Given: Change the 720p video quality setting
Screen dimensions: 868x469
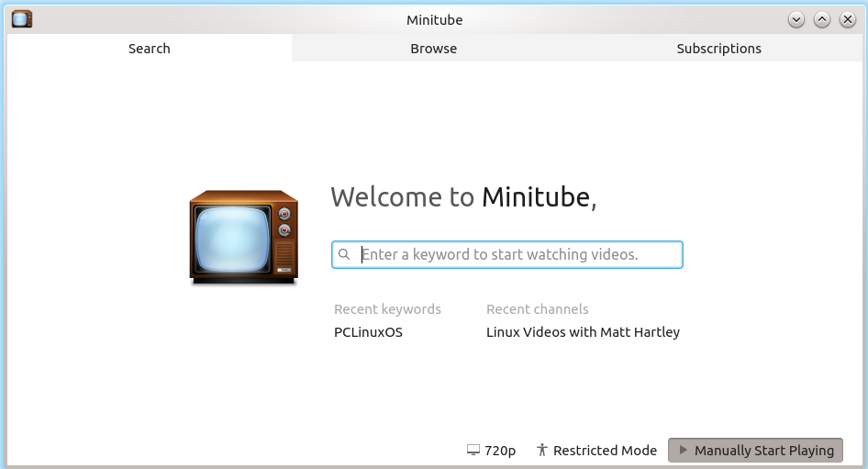Looking at the screenshot, I should [x=491, y=450].
